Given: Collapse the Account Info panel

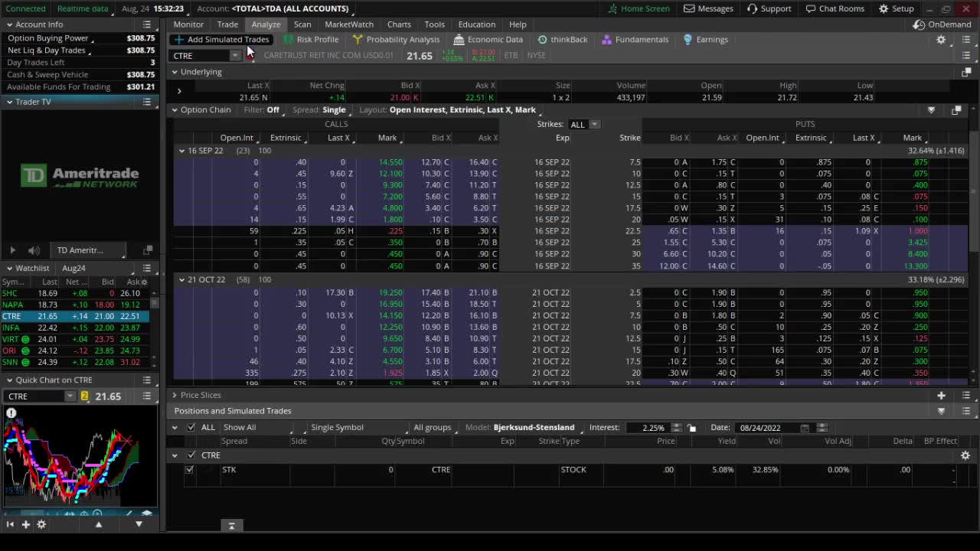Looking at the screenshot, I should pyautogui.click(x=9, y=24).
